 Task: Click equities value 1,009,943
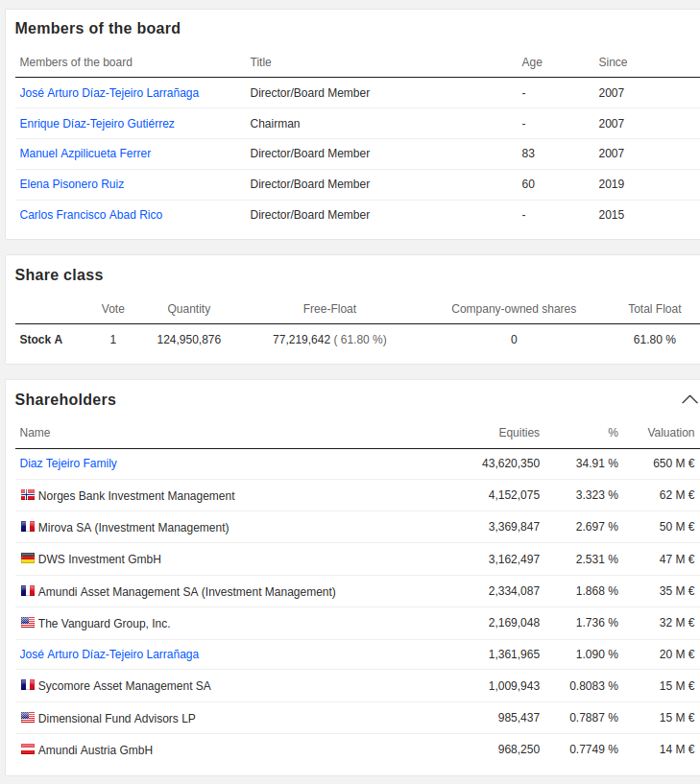point(514,685)
